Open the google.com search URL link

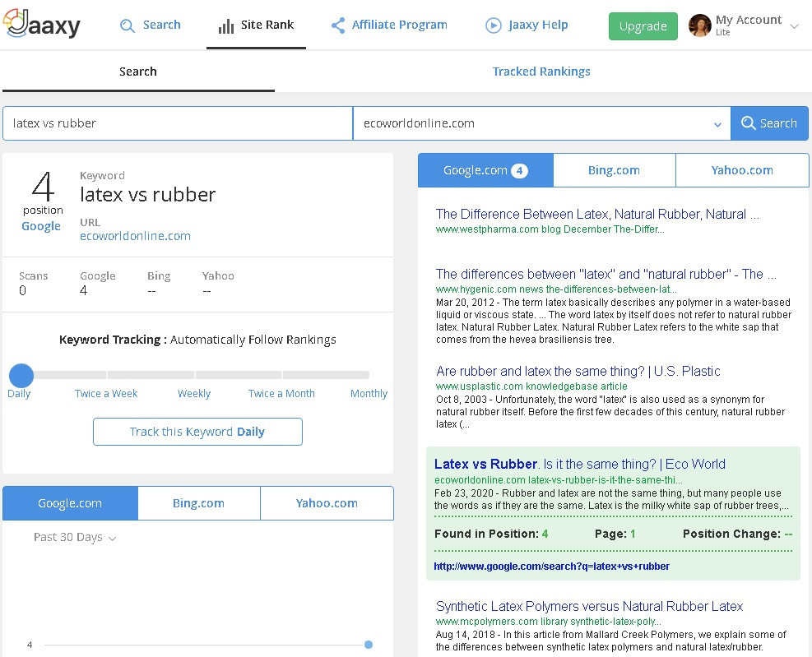(551, 567)
